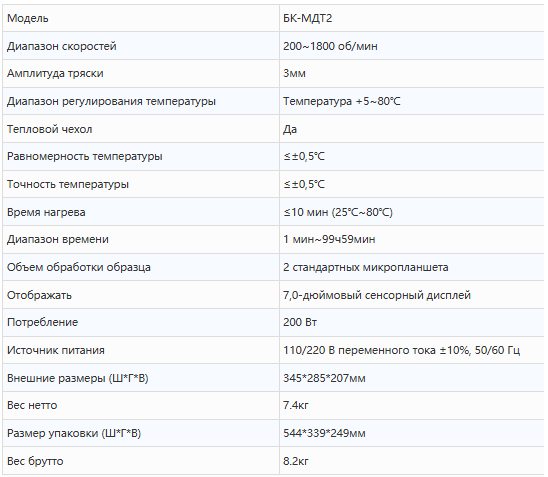Select 1 мин~99ч59мин time range value
Viewport: 548px width, 477px height.
329,239
